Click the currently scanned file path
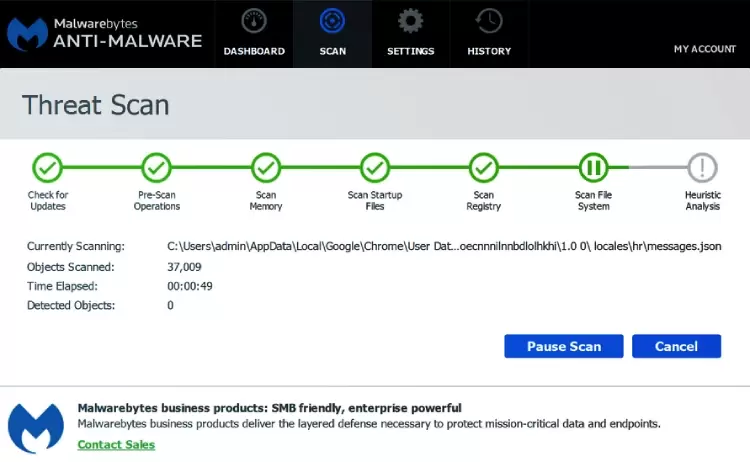 (444, 246)
